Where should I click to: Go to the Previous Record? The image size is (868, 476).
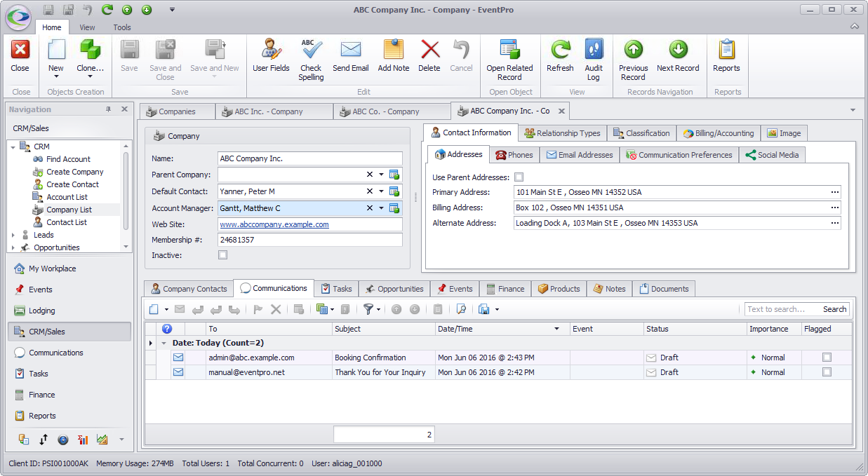pyautogui.click(x=633, y=60)
